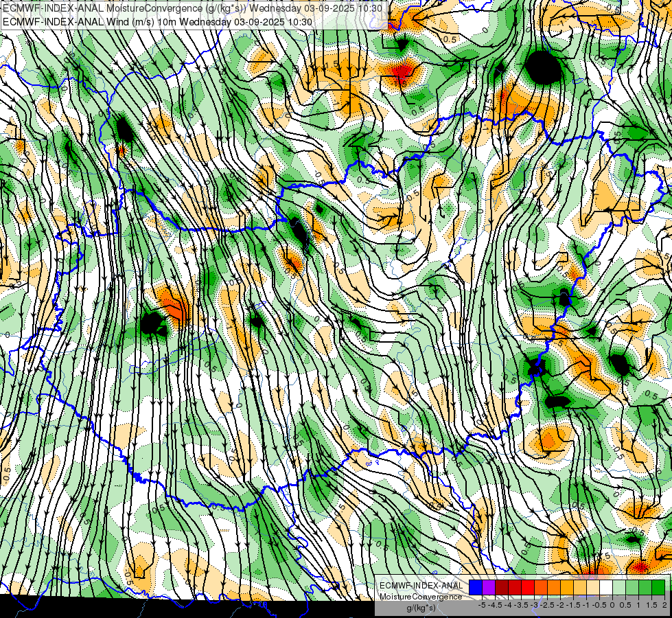Click the '2' tick label at legend end

[664, 605]
